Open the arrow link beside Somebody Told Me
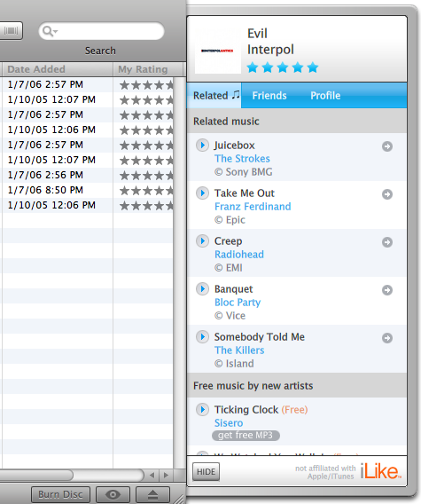Viewport: 421px width, 504px height. tap(387, 338)
